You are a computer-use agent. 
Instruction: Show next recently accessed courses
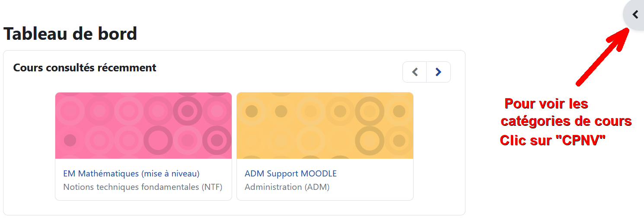tap(438, 72)
